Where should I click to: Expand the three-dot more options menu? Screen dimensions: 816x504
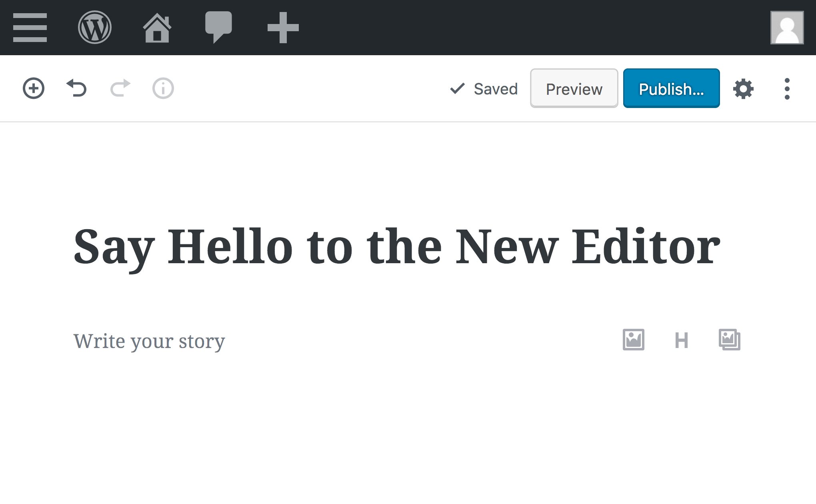tap(787, 89)
